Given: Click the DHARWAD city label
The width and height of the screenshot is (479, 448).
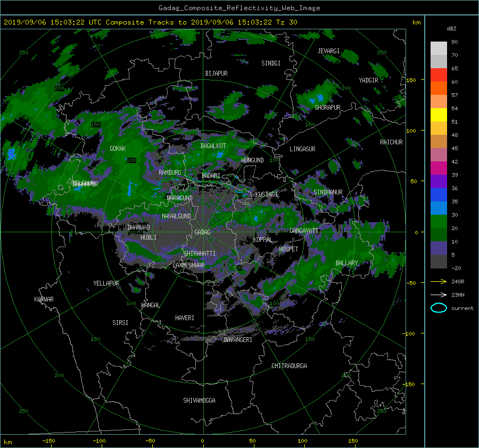Looking at the screenshot, I should click(x=139, y=227).
